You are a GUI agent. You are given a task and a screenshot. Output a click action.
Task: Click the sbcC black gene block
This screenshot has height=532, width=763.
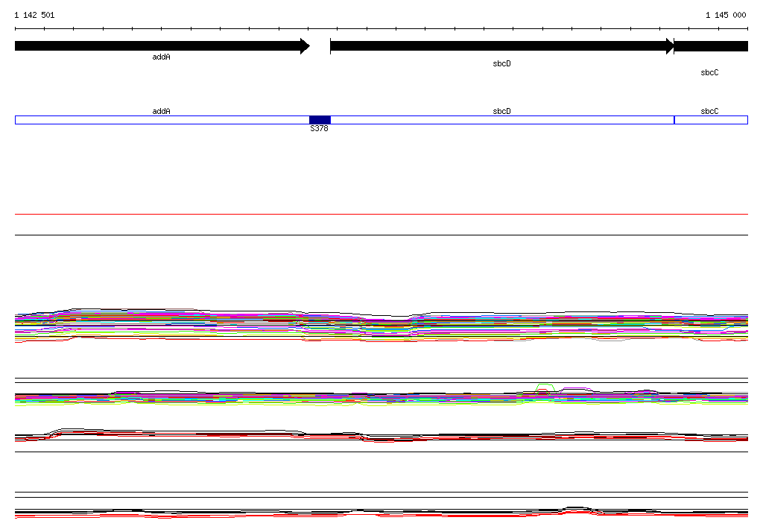click(x=711, y=46)
